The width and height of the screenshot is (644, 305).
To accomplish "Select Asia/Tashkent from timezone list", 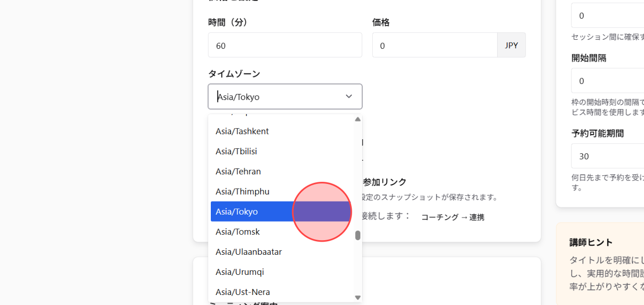I will (x=282, y=131).
